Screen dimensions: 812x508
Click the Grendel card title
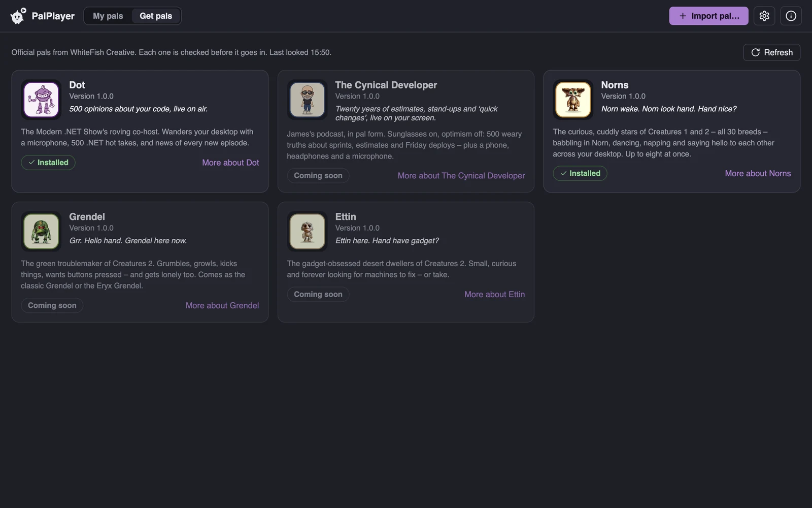coord(87,216)
